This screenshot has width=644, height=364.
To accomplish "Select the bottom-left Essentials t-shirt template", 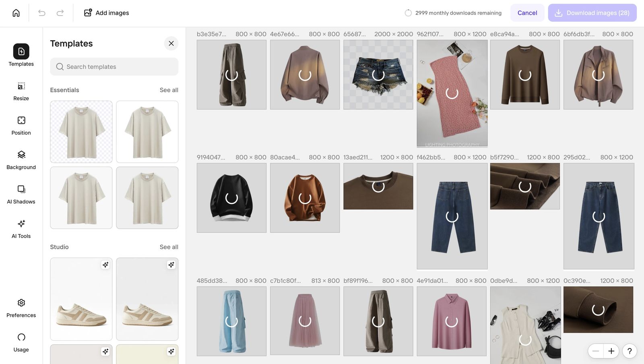I will pyautogui.click(x=81, y=198).
